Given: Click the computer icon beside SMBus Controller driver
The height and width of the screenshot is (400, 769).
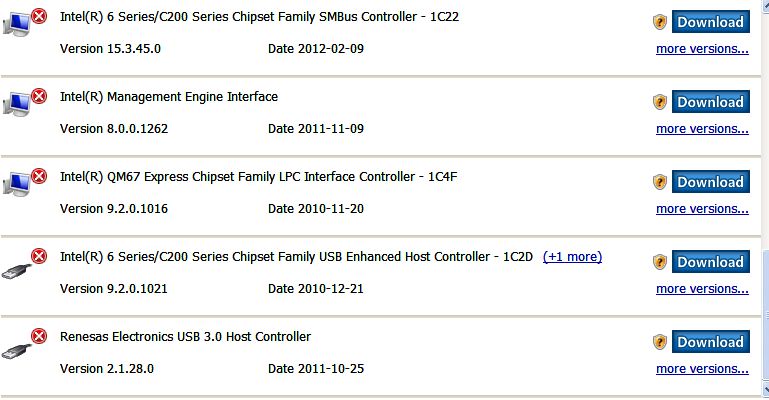Looking at the screenshot, I should (17, 24).
